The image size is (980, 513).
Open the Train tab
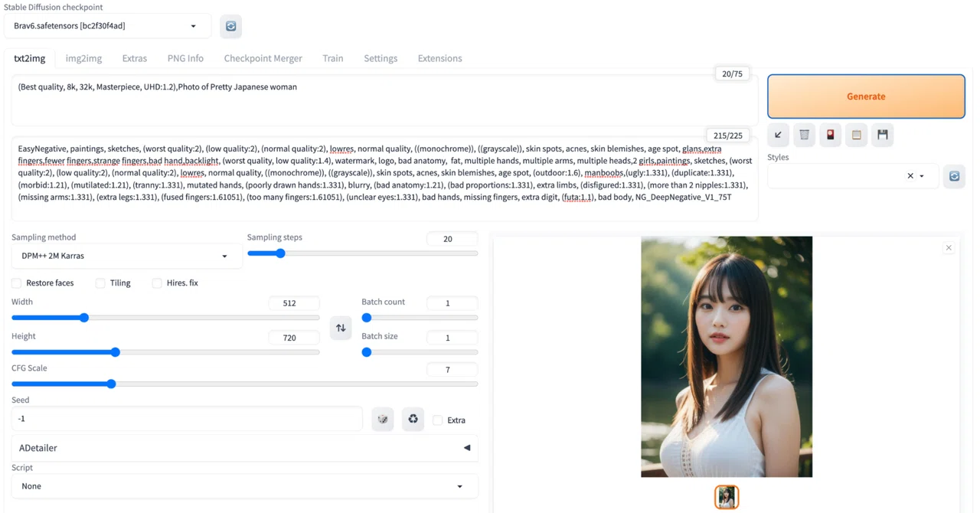click(x=332, y=58)
